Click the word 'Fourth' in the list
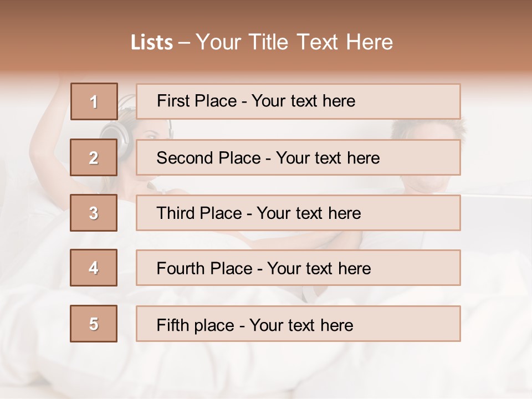The image size is (532, 399). point(181,269)
